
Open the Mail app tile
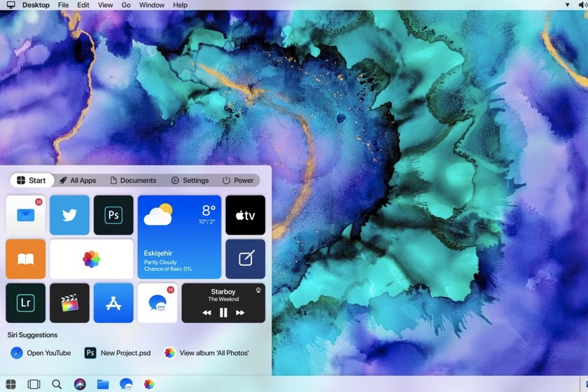coord(26,215)
